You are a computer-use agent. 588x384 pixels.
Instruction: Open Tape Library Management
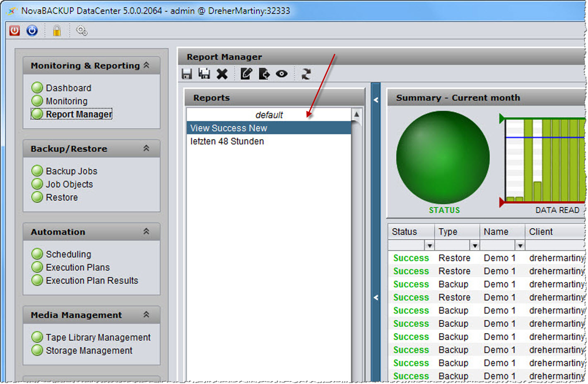[98, 338]
